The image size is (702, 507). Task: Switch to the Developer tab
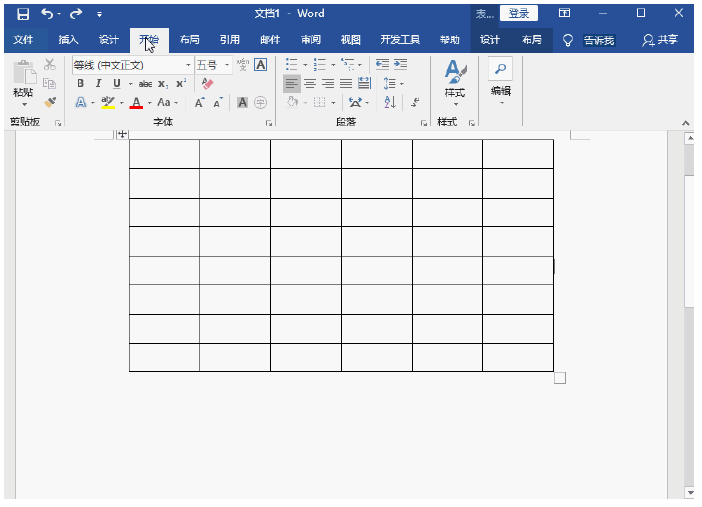400,40
